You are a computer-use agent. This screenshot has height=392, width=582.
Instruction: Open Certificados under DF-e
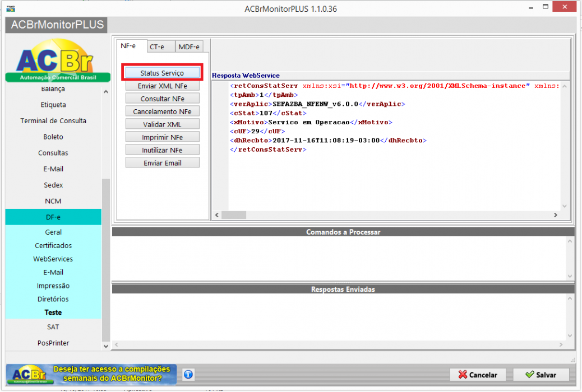pos(53,245)
